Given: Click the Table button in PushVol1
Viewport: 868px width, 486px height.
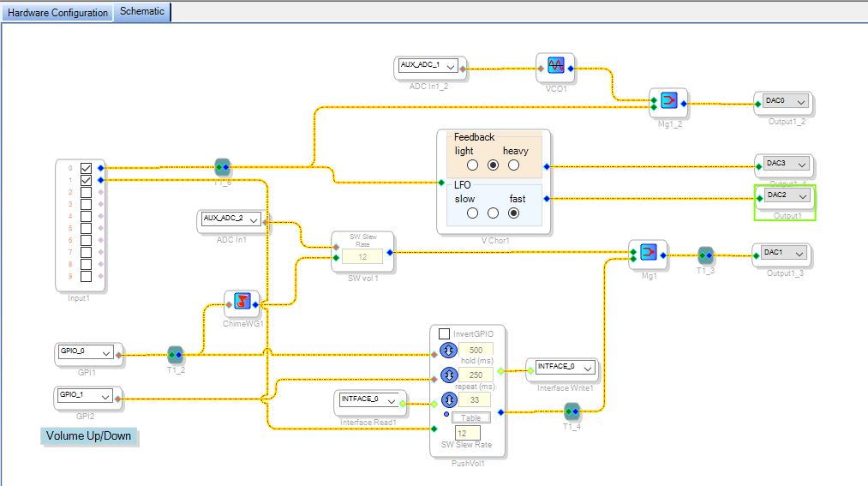Looking at the screenshot, I should tap(471, 418).
